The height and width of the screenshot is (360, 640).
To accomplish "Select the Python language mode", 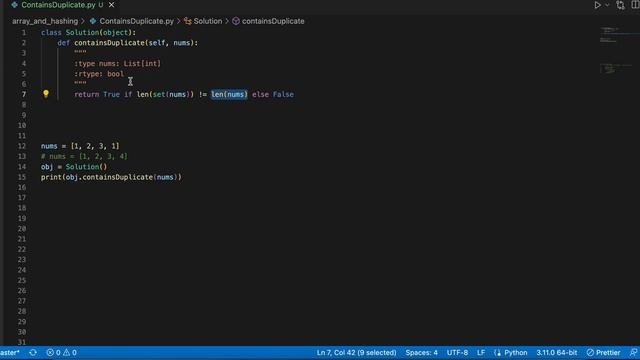I will click(516, 353).
